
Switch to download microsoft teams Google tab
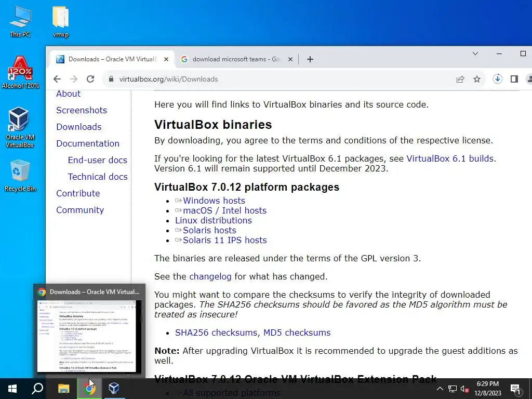pyautogui.click(x=236, y=59)
